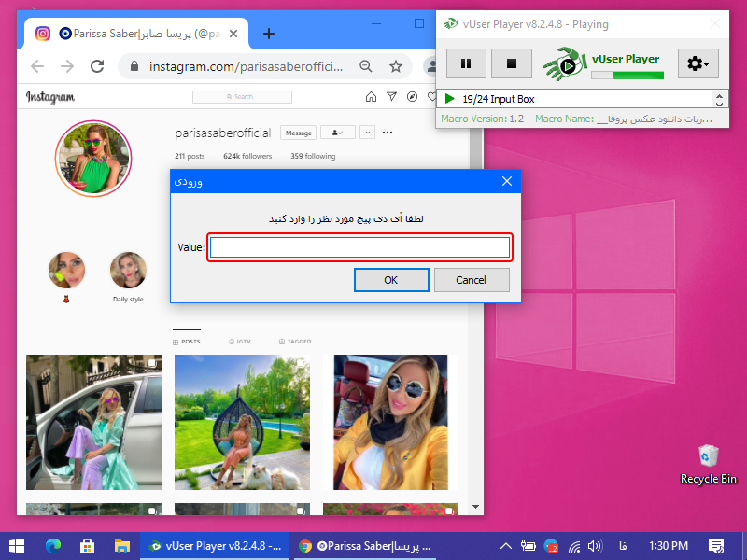The width and height of the screenshot is (747, 560).
Task: Open the Action Center notifications icon
Action: point(716,546)
